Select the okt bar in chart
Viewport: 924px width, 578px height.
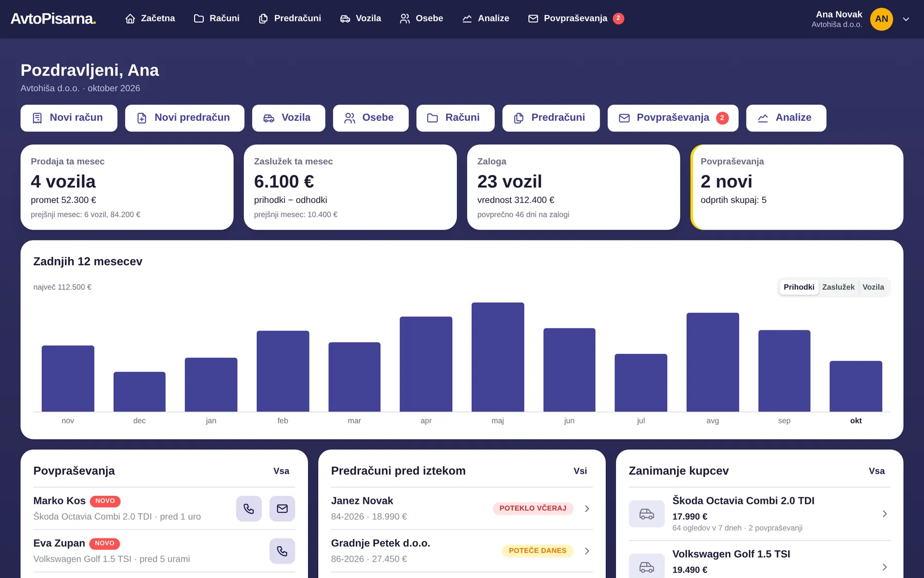(856, 386)
